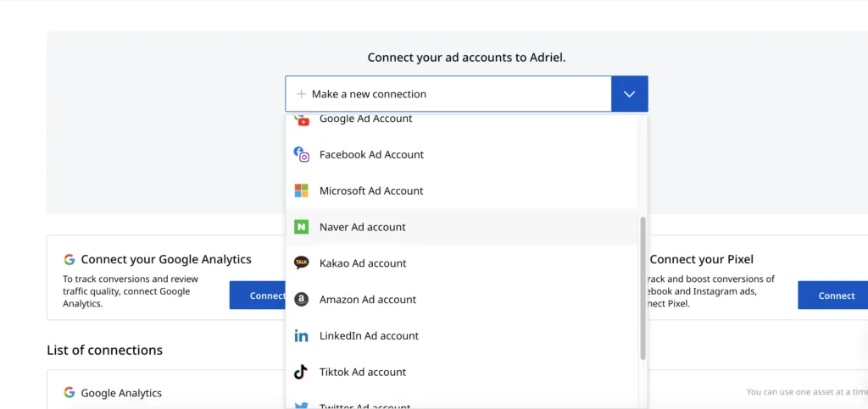The width and height of the screenshot is (868, 409).
Task: Click Google icon in connections list row
Action: click(70, 392)
